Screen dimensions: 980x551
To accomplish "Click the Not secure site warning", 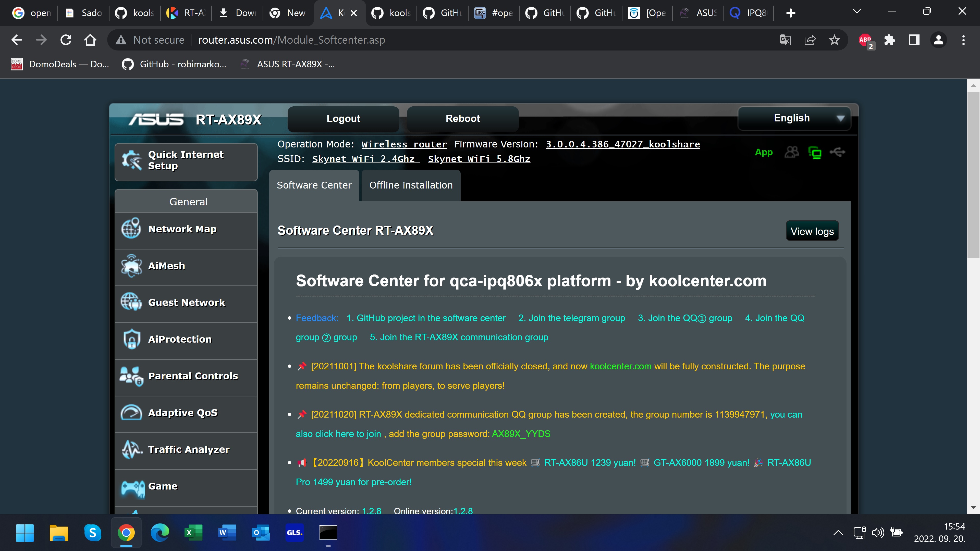I will point(150,40).
